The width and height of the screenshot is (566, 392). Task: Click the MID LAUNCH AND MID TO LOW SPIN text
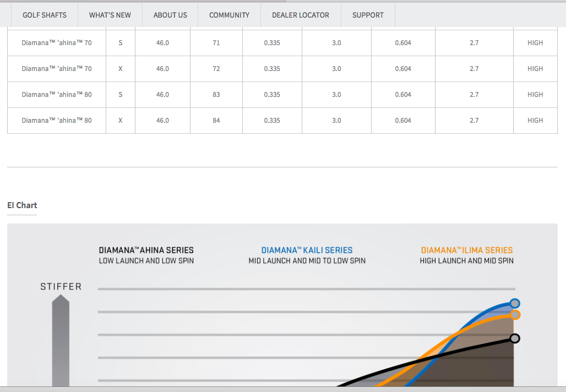click(x=307, y=261)
